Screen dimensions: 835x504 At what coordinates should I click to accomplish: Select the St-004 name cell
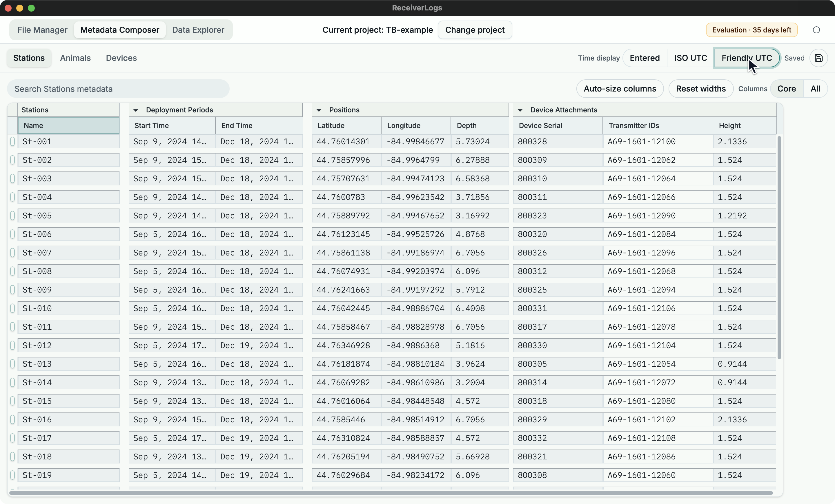coord(68,197)
